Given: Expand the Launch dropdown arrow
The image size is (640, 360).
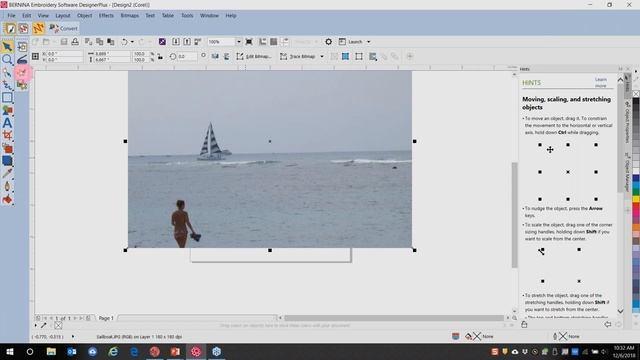Looking at the screenshot, I should pos(369,42).
